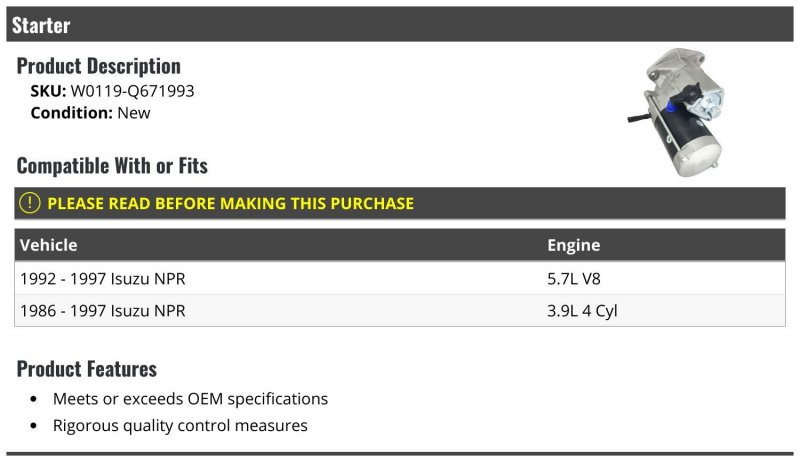Click the SKU number W0119-Q671993
The height and width of the screenshot is (462, 800).
(x=132, y=91)
